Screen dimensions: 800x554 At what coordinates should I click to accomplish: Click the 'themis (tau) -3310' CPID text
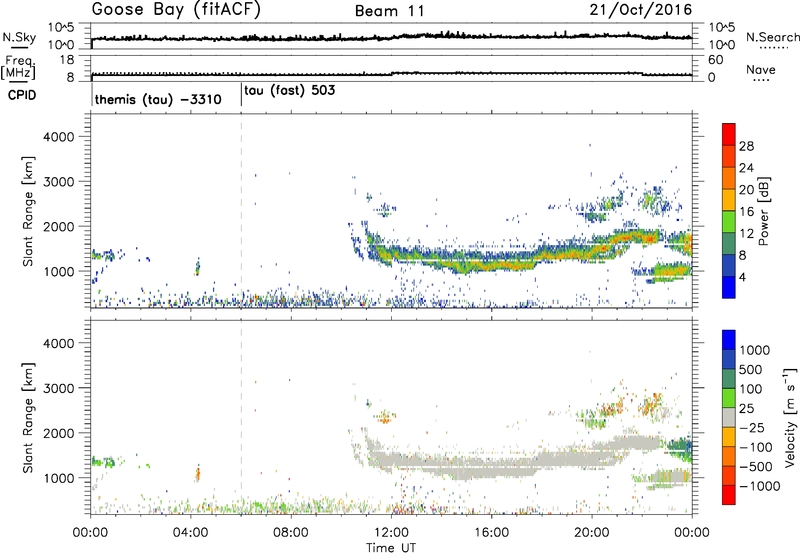coord(158,99)
